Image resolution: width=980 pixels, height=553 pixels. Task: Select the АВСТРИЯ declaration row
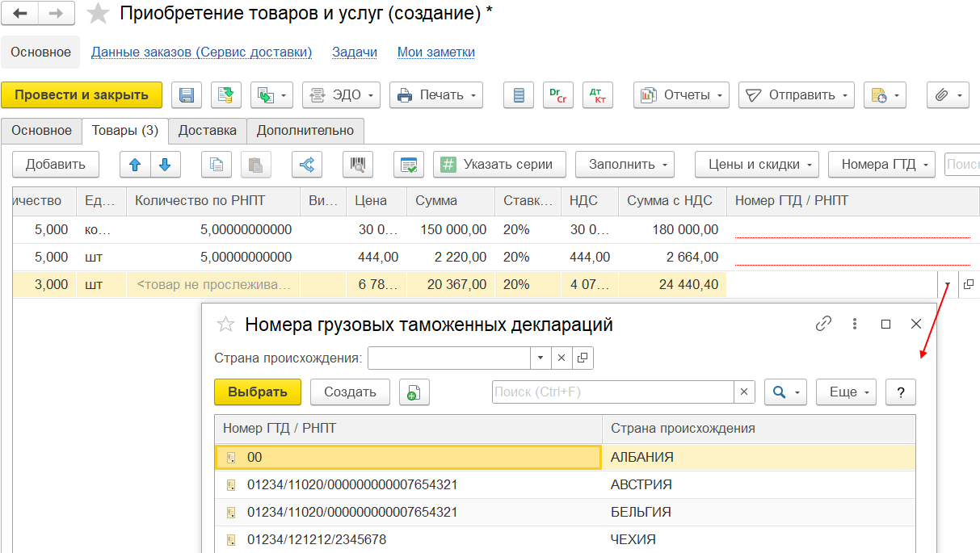pyautogui.click(x=565, y=485)
